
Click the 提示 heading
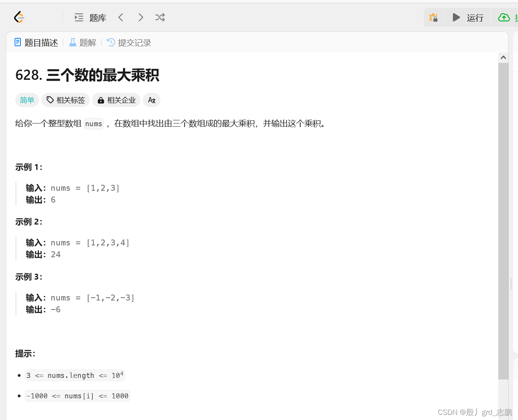[25, 354]
